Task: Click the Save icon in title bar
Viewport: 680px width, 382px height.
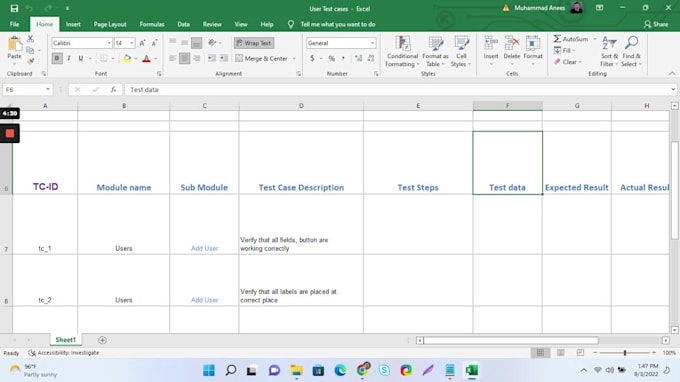Action: pos(14,8)
